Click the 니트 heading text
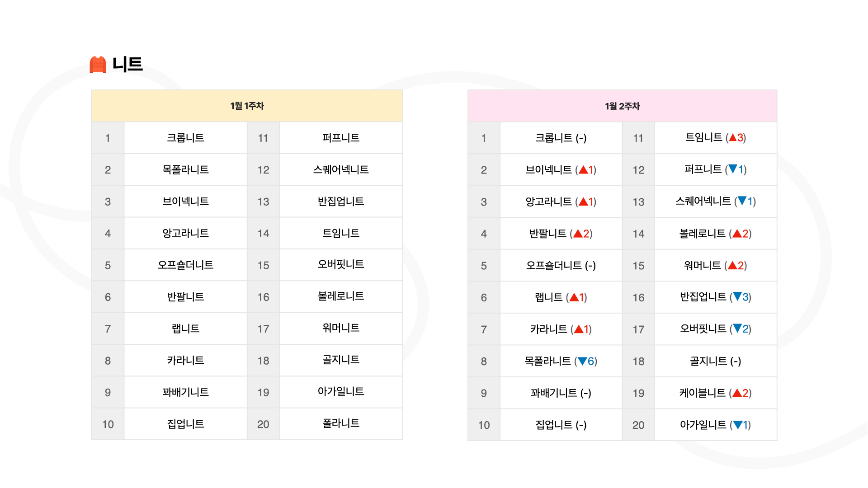 click(x=127, y=64)
